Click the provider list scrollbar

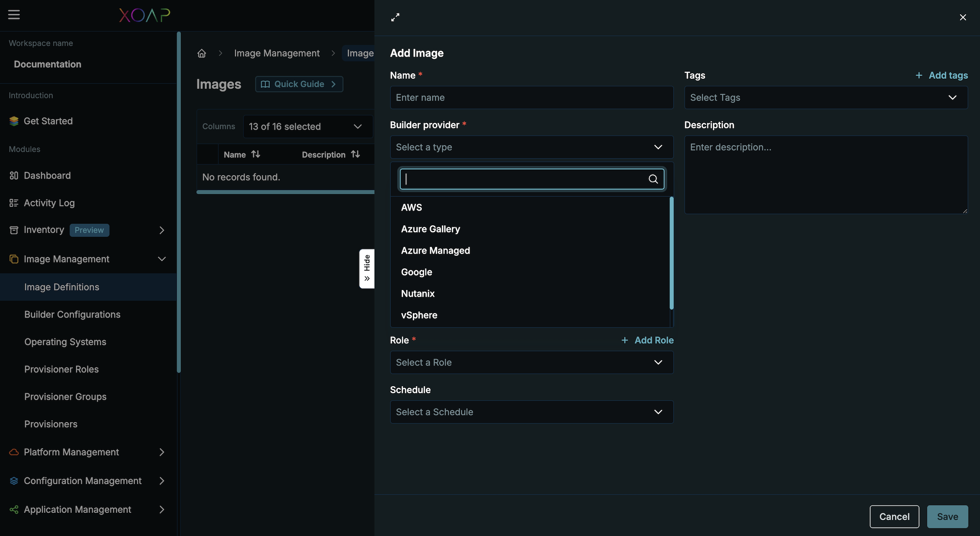click(671, 253)
